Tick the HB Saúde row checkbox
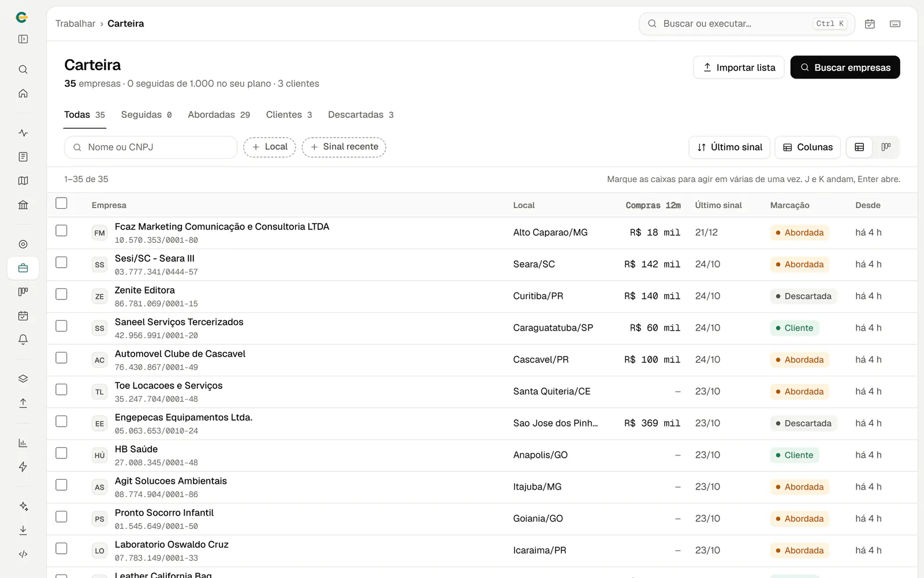The image size is (924, 578). pyautogui.click(x=61, y=453)
